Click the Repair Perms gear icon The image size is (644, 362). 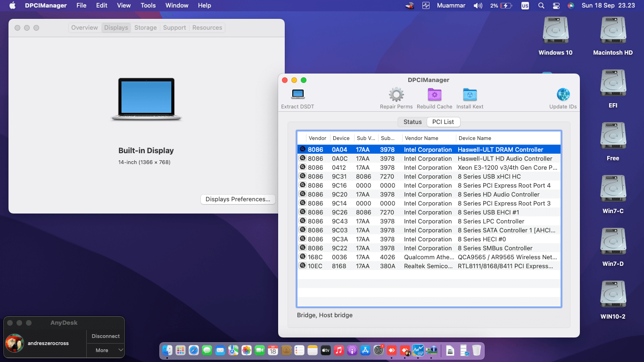click(396, 95)
